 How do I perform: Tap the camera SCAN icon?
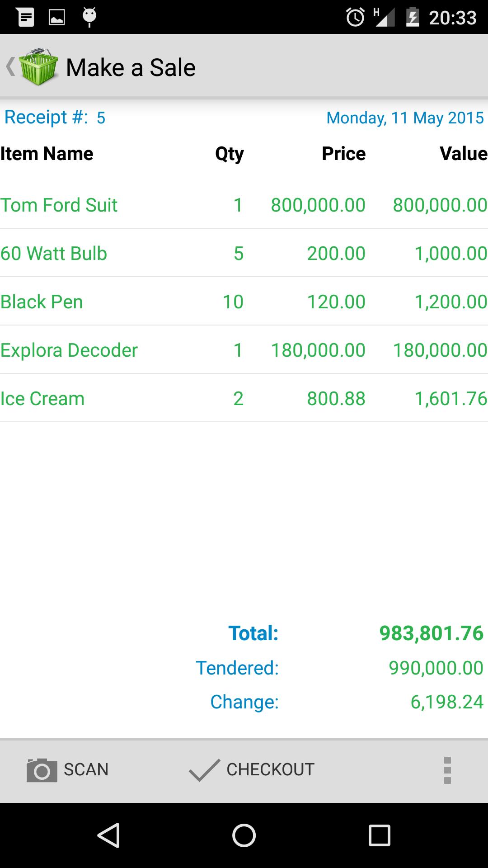pos(42,770)
